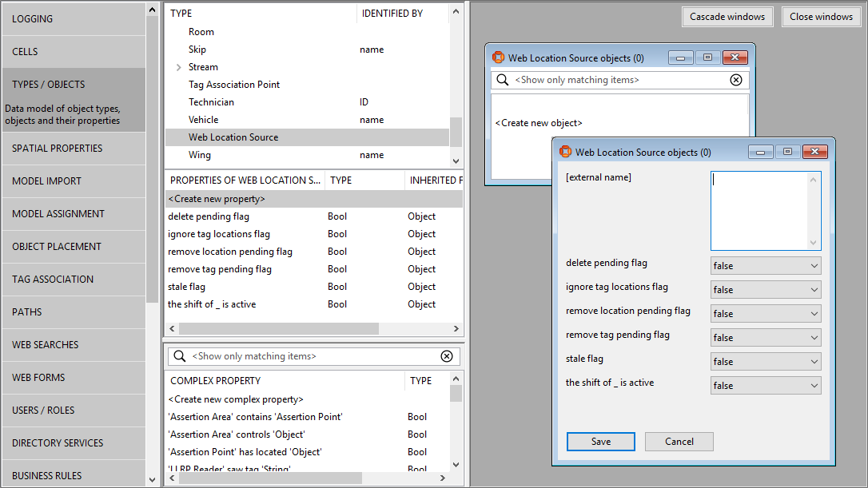Click the IDENTIFIED BY column header
Screen dimensions: 868x488
click(402, 14)
